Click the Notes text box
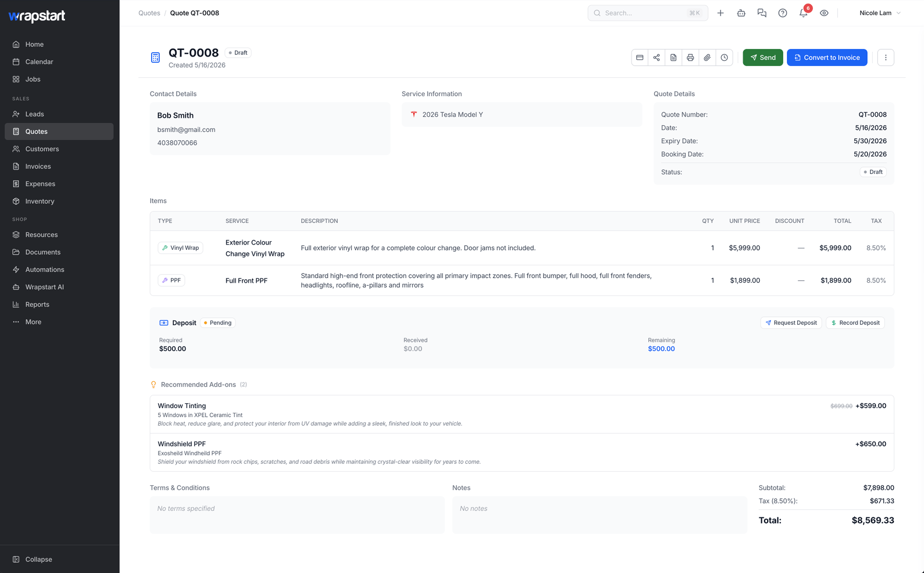Screen dimensions: 924x573 (x=599, y=515)
